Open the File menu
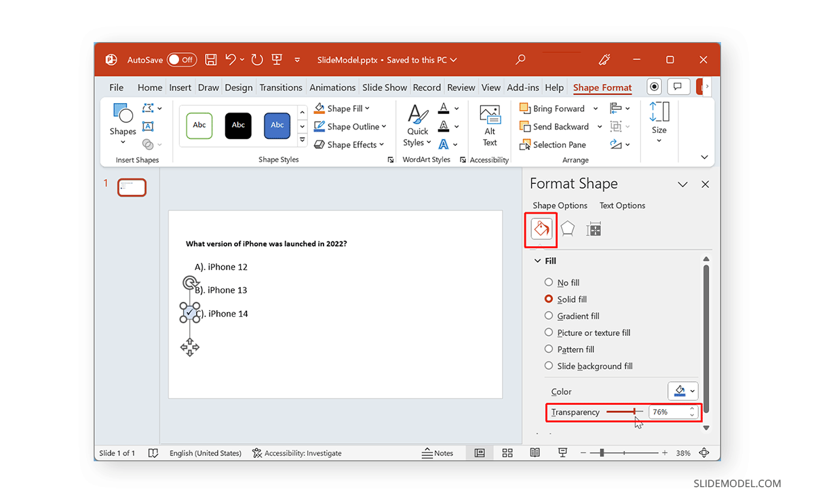The image size is (814, 504). click(x=117, y=88)
